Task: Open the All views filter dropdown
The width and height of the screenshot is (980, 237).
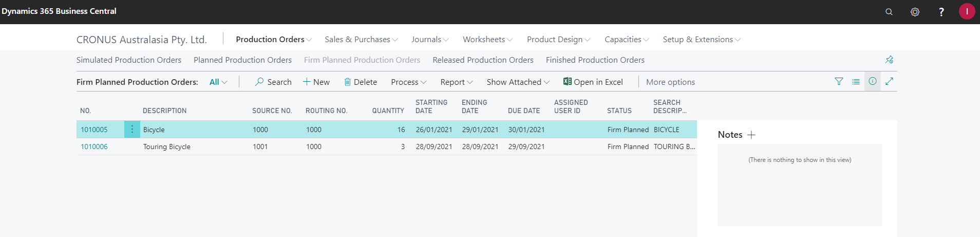Action: (218, 82)
